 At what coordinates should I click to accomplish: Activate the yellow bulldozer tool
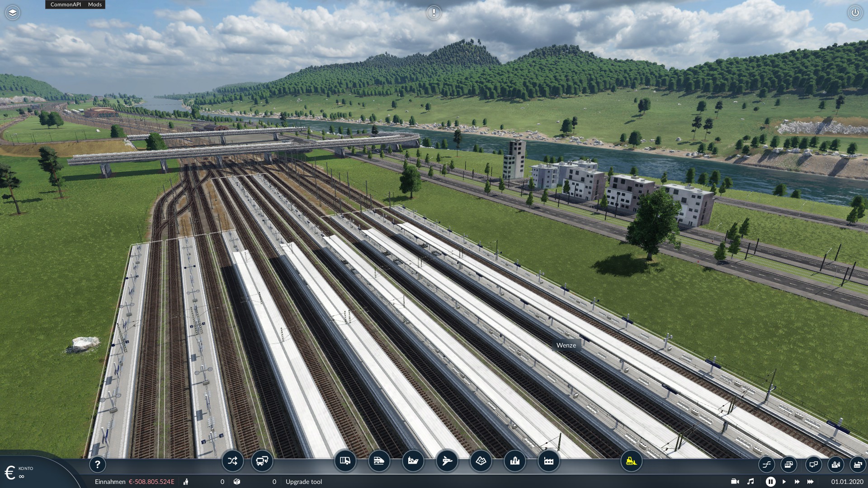[631, 461]
